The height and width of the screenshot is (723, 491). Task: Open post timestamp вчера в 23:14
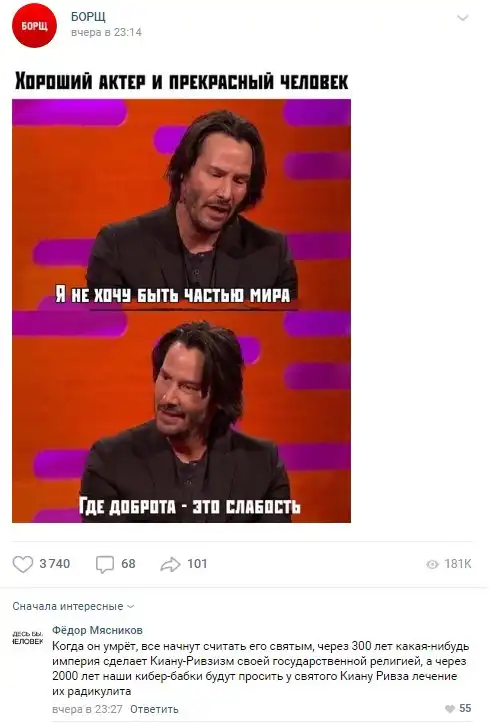point(106,32)
